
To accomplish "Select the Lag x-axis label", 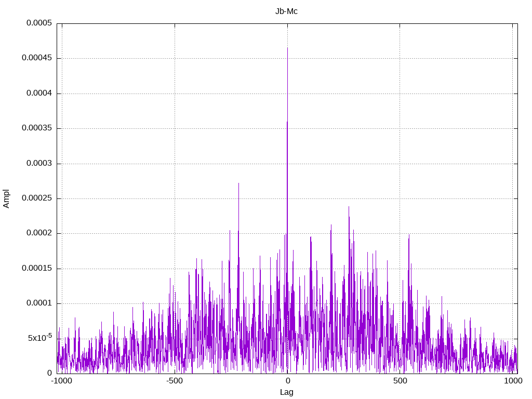I will click(x=286, y=392).
